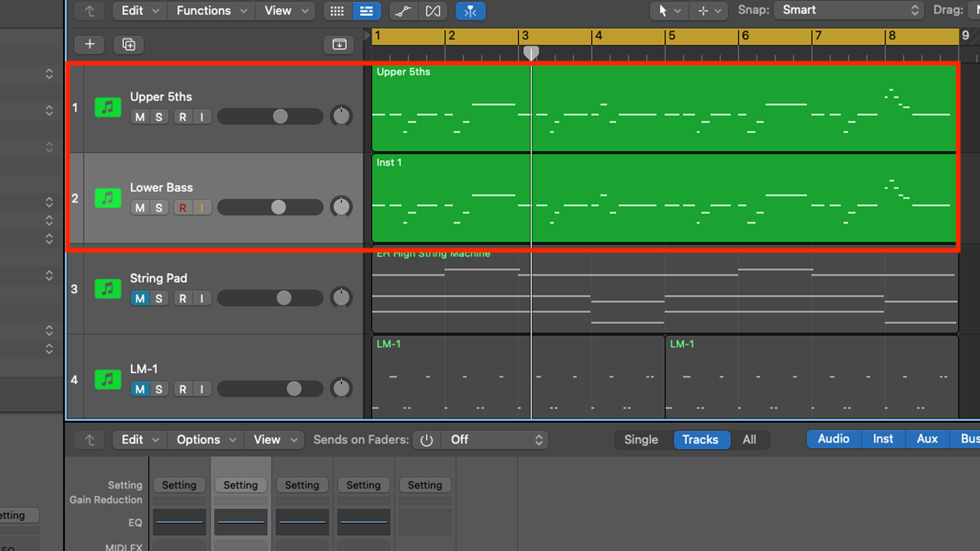Viewport: 980px width, 551px height.
Task: Disable record on Lower Bass track
Action: (x=183, y=208)
